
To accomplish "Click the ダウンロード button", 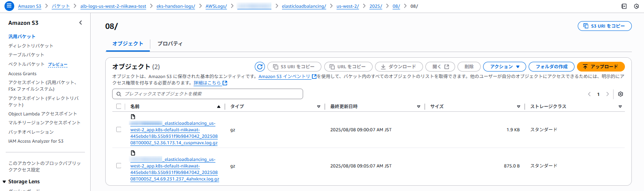I will pos(399,67).
